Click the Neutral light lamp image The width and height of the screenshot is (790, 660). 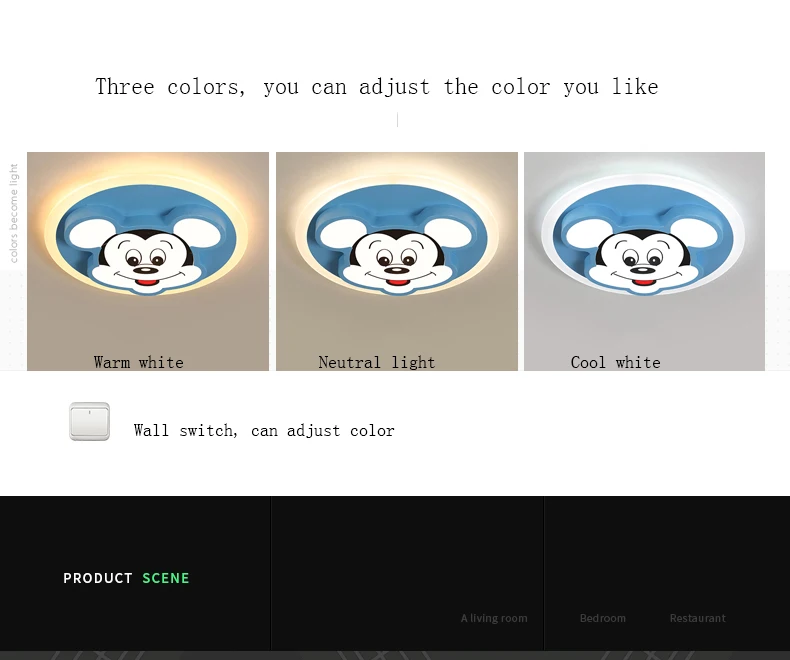pyautogui.click(x=397, y=261)
